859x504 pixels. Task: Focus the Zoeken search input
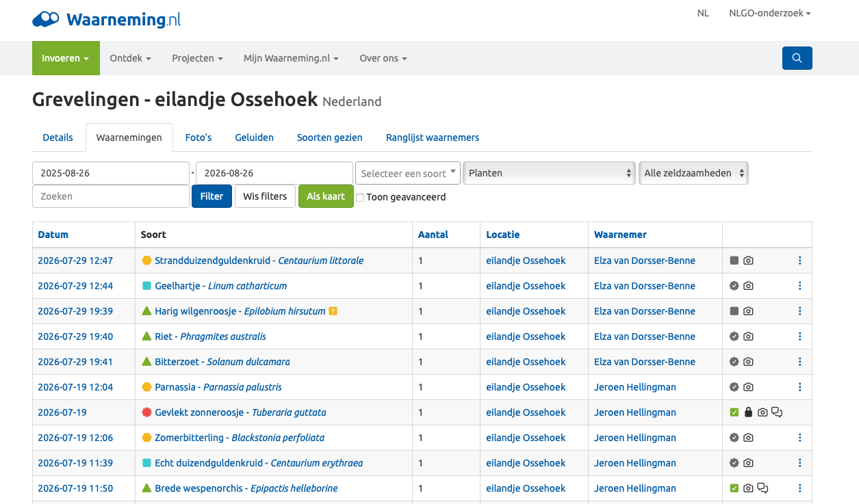click(111, 196)
